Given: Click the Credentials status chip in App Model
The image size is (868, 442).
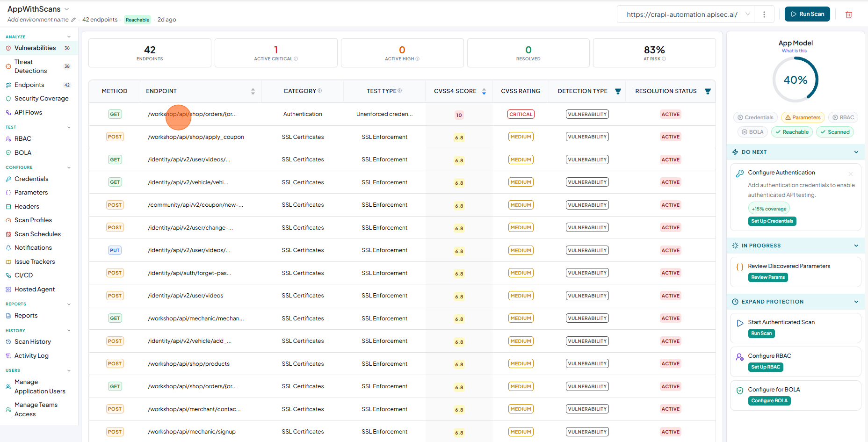Looking at the screenshot, I should click(756, 117).
